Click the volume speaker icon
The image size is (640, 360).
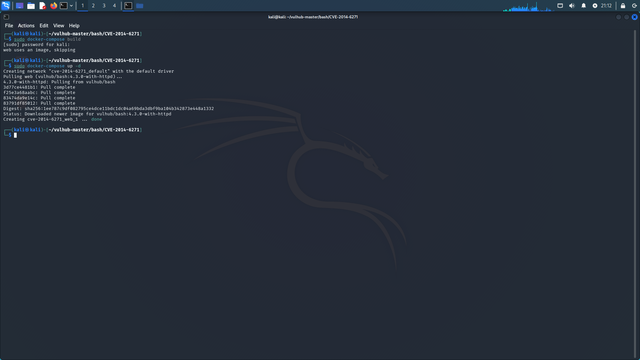point(571,6)
